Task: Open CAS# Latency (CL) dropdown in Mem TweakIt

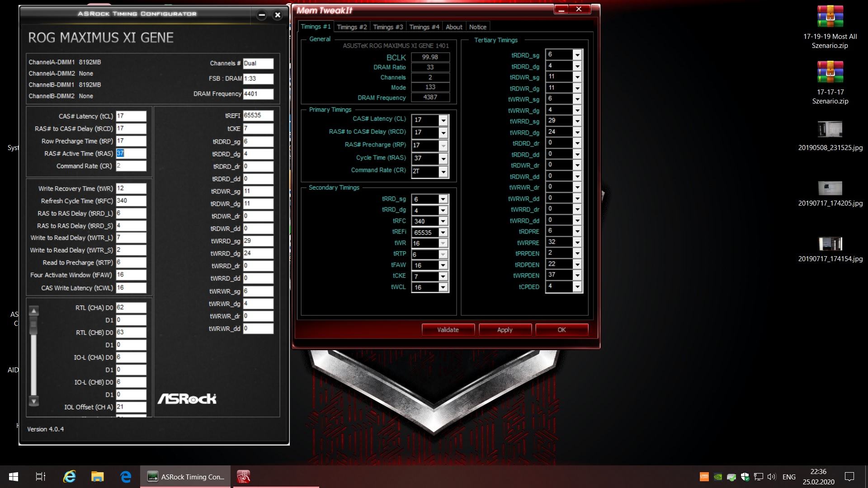Action: 443,120
